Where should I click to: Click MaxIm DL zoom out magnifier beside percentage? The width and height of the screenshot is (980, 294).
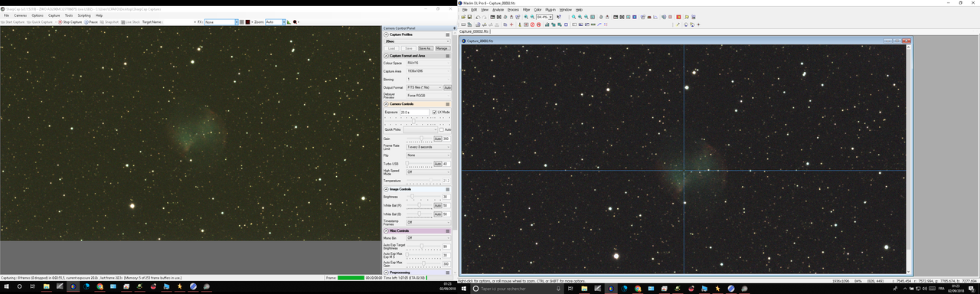532,16
